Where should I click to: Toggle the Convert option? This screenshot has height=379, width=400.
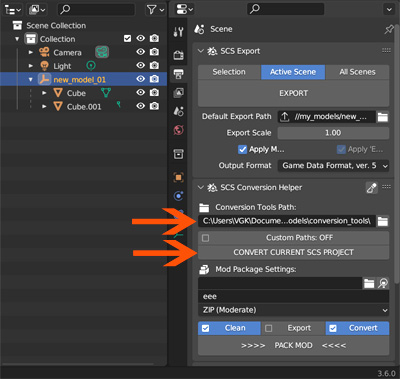click(x=357, y=328)
